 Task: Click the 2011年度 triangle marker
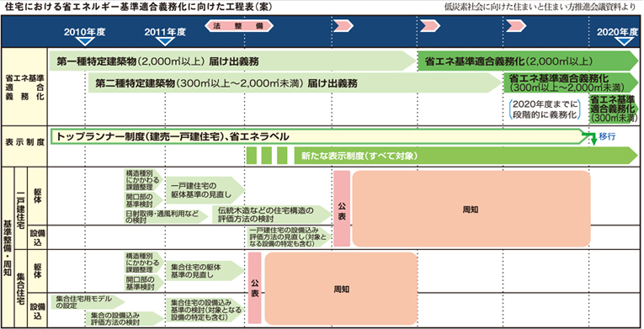[x=166, y=41]
